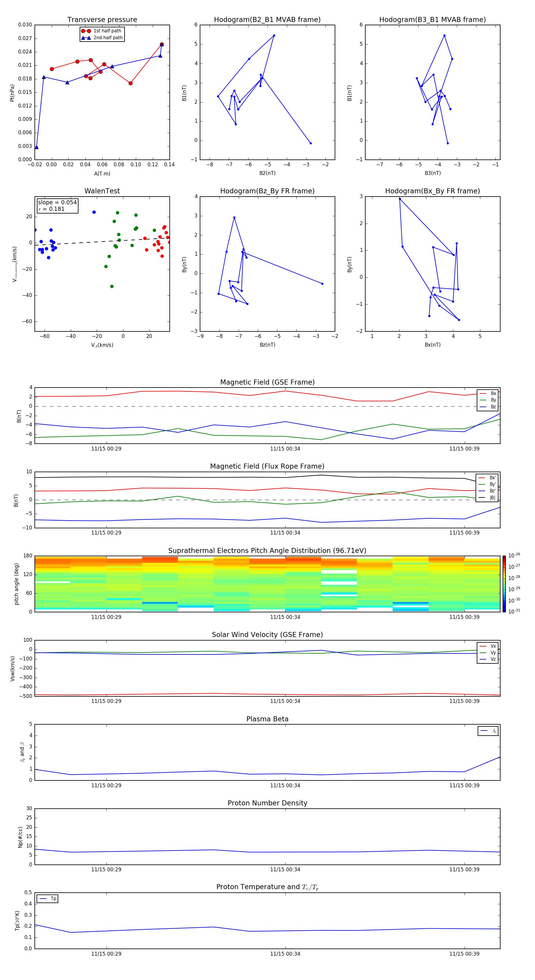This screenshot has height=980, width=535.
Task: Select the "1st half path" legend entry
Action: pyautogui.click(x=102, y=31)
